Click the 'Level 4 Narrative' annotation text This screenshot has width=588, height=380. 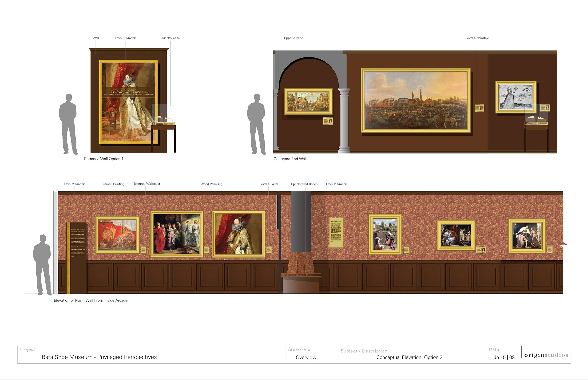point(477,38)
